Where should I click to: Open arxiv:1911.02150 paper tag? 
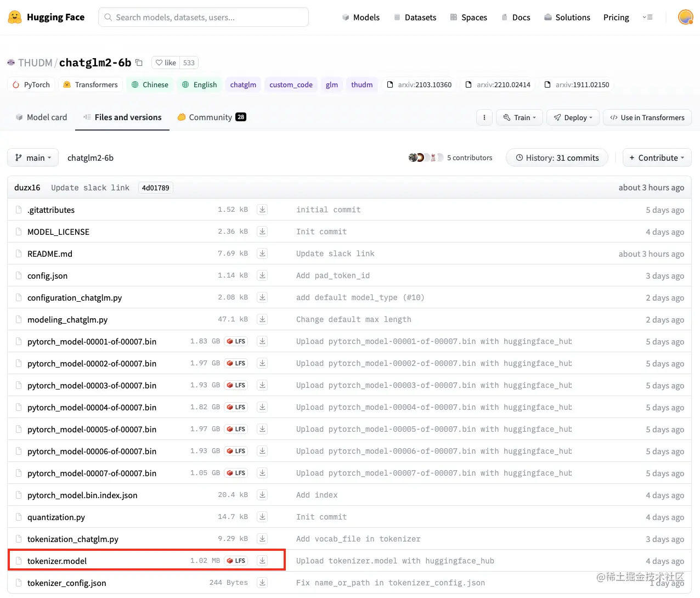click(577, 84)
